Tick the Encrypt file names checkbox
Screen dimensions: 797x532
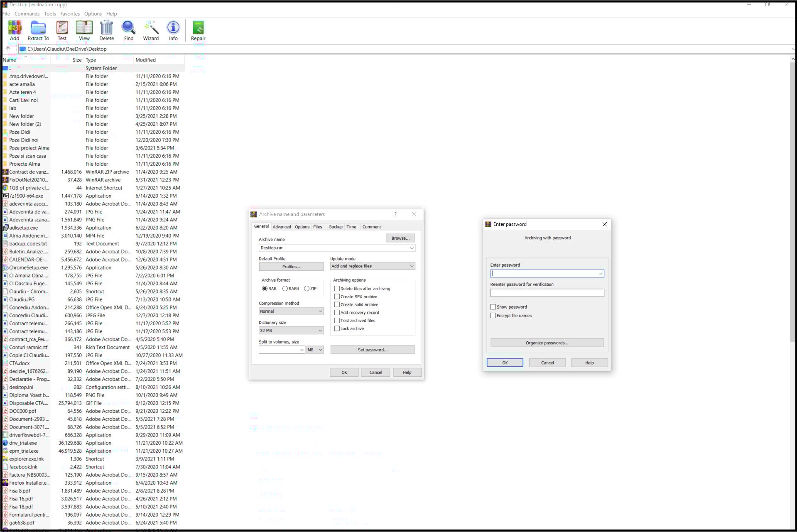(493, 316)
